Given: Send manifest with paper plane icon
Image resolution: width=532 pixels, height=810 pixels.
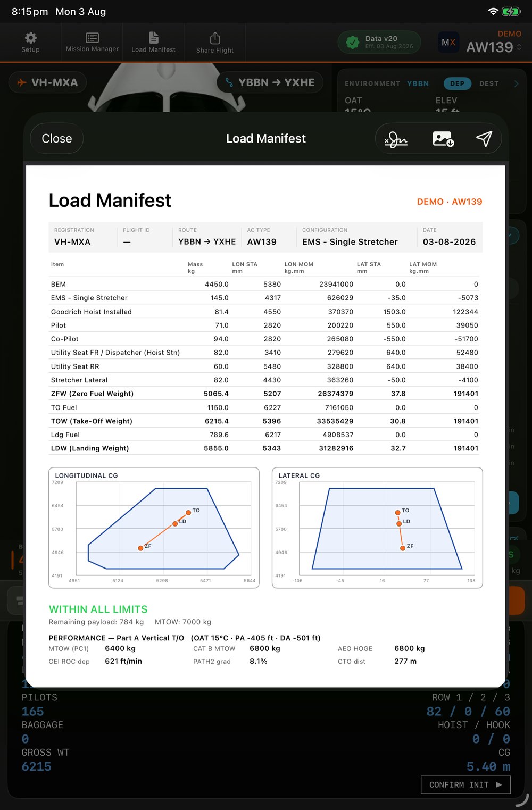Looking at the screenshot, I should click(x=484, y=139).
